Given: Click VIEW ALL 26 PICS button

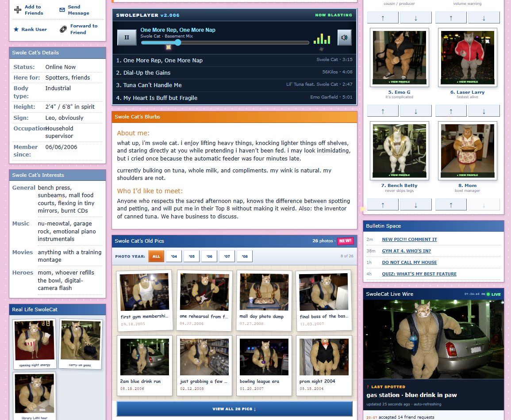Looking at the screenshot, I should tap(234, 409).
